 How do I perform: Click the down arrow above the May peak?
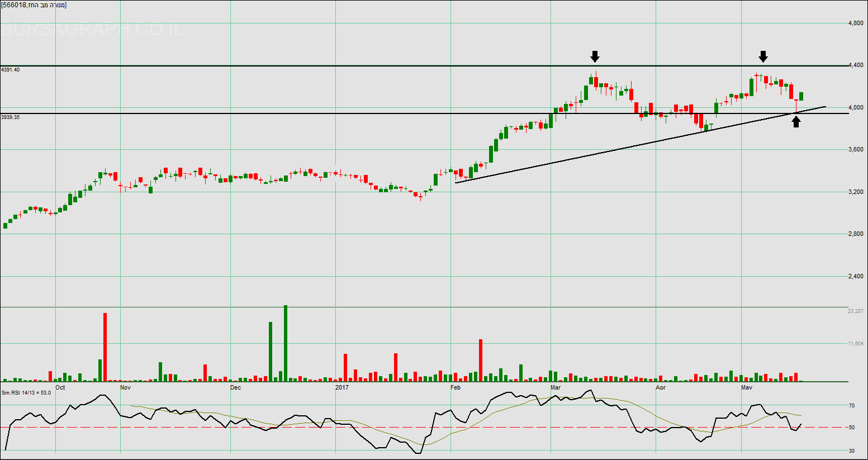763,56
